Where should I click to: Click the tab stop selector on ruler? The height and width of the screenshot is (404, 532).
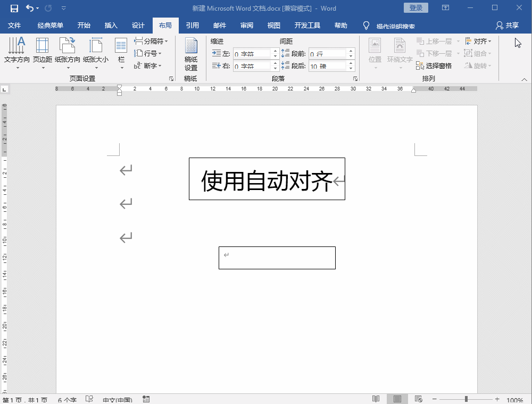[4, 89]
